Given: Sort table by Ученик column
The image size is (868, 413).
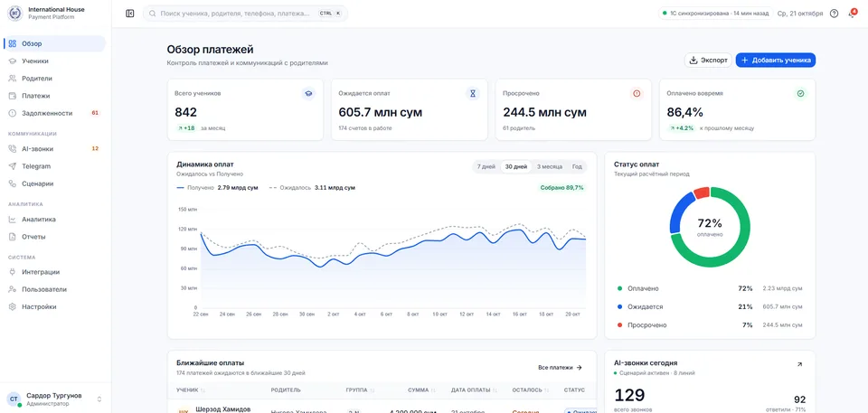Looking at the screenshot, I should 191,390.
